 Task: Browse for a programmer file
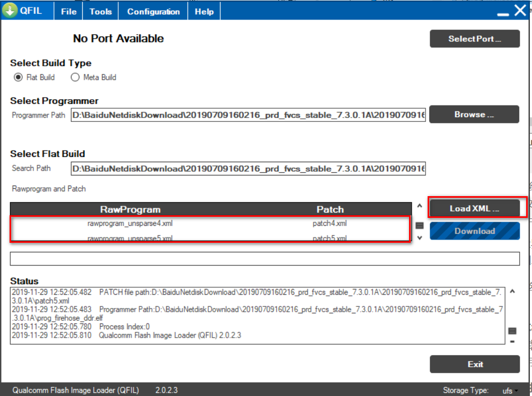[474, 115]
